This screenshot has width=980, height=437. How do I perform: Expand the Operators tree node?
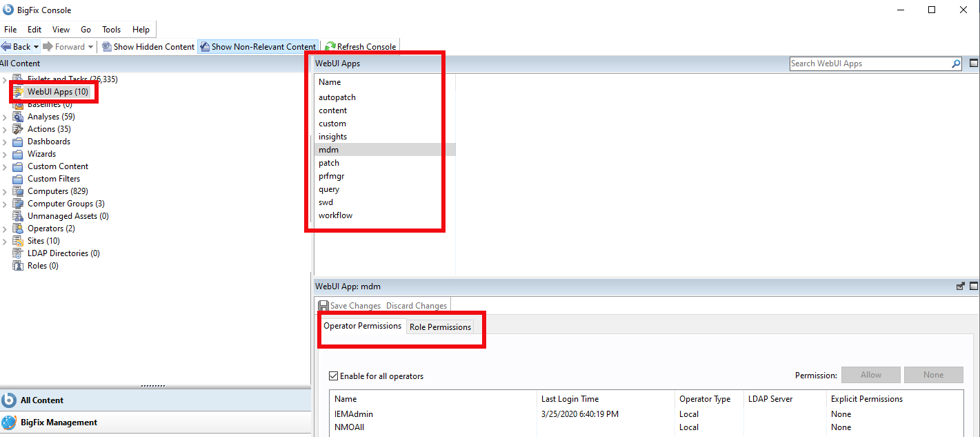(x=6, y=228)
